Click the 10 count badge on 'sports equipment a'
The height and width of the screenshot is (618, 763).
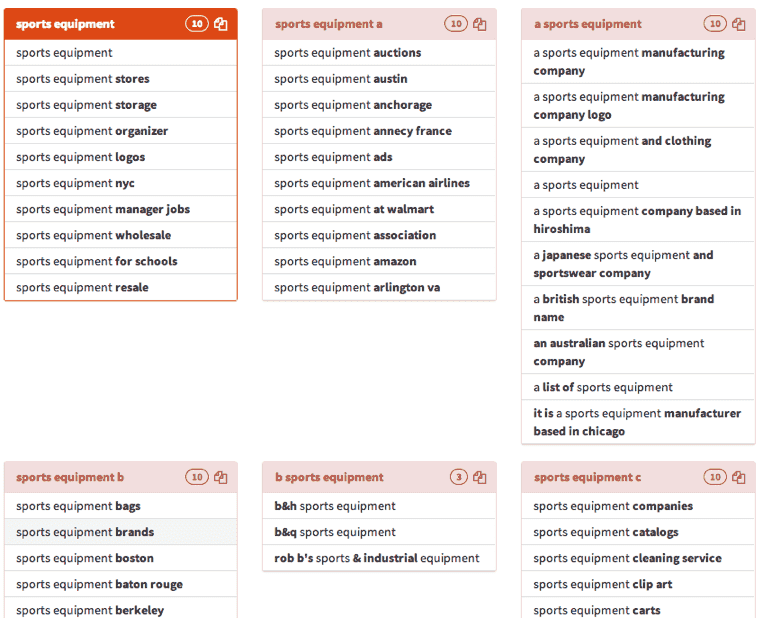coord(456,24)
